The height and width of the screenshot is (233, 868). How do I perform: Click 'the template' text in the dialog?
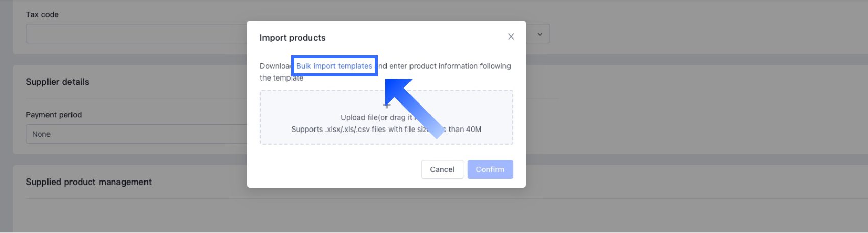[x=281, y=78]
